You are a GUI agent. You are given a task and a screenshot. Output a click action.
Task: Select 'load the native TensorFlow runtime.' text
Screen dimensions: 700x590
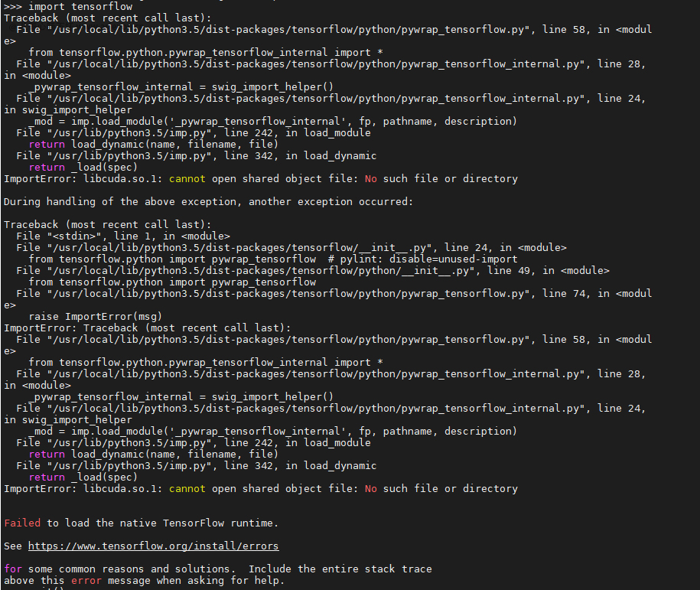point(171,523)
